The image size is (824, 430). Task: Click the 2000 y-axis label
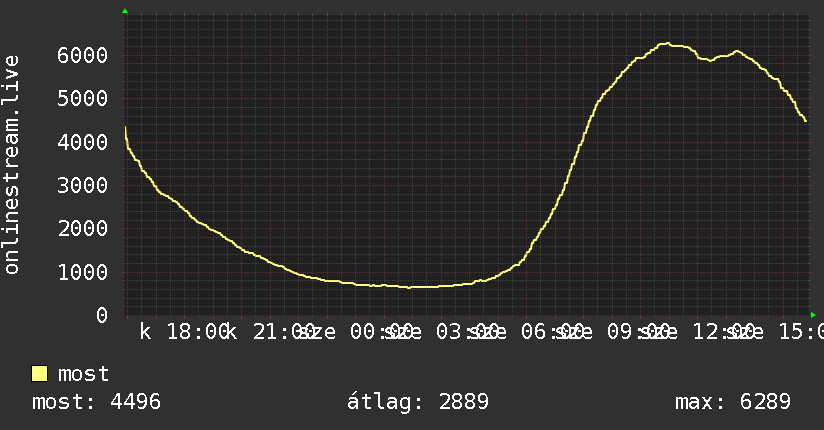tap(83, 228)
